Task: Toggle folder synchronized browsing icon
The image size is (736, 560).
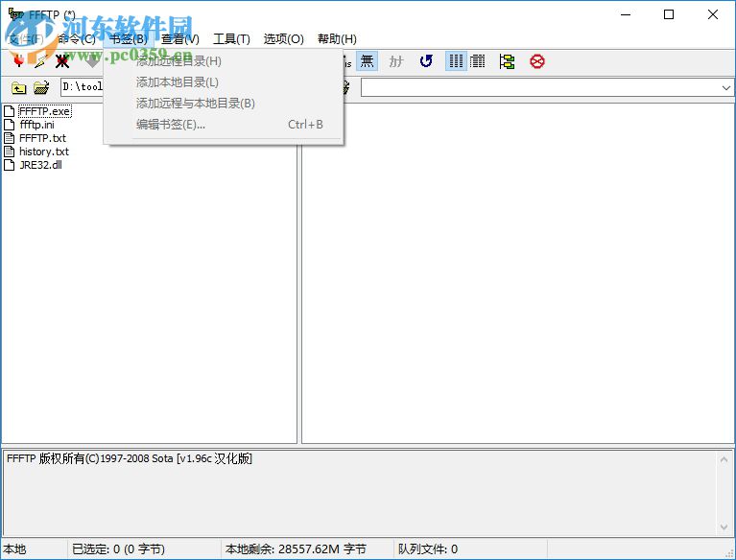Action: (x=507, y=61)
